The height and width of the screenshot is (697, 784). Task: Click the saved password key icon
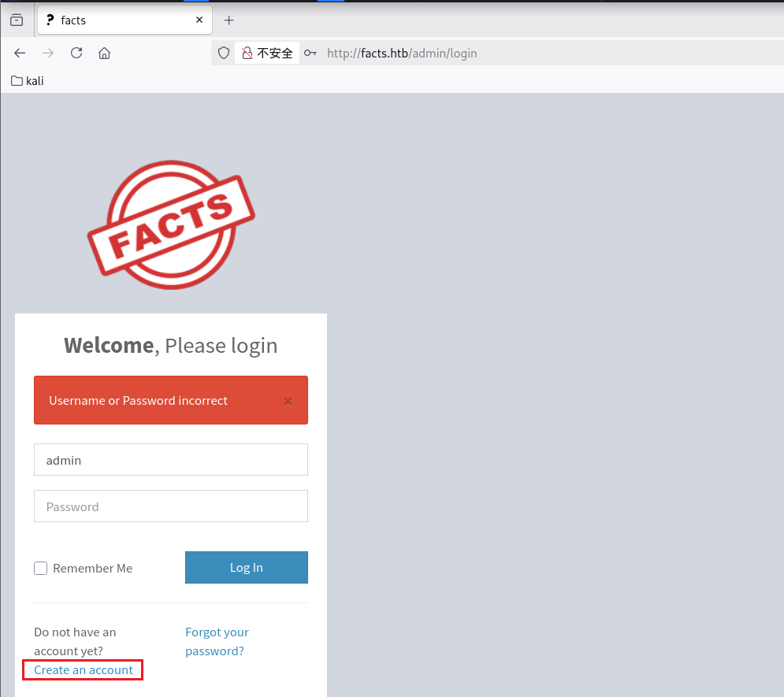[310, 54]
